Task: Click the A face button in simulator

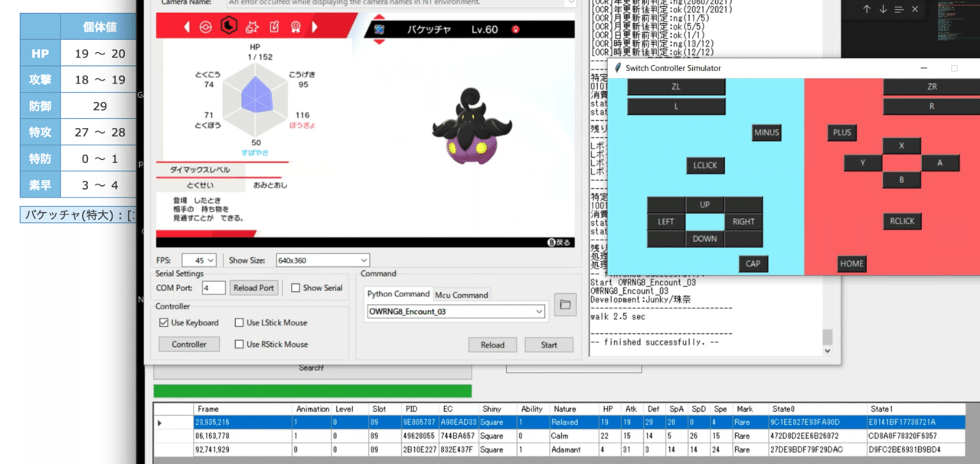Action: coord(940,163)
